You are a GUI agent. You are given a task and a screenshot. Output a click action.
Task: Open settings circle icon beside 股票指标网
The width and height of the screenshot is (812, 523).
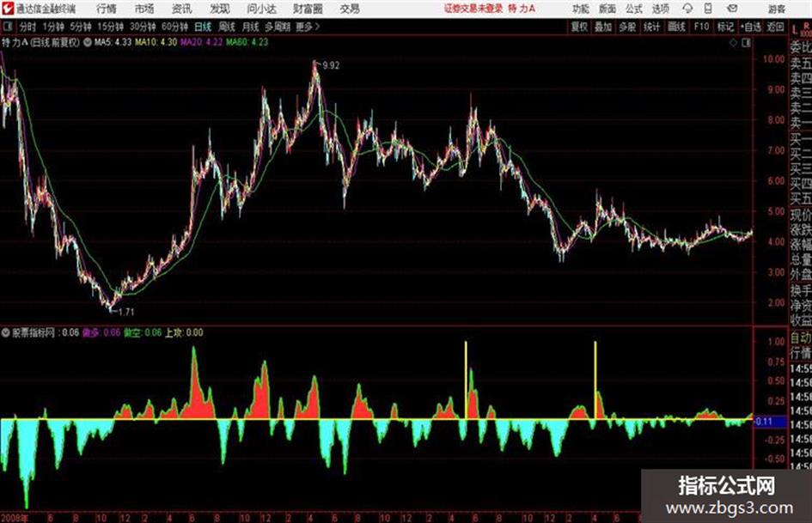[x=5, y=332]
